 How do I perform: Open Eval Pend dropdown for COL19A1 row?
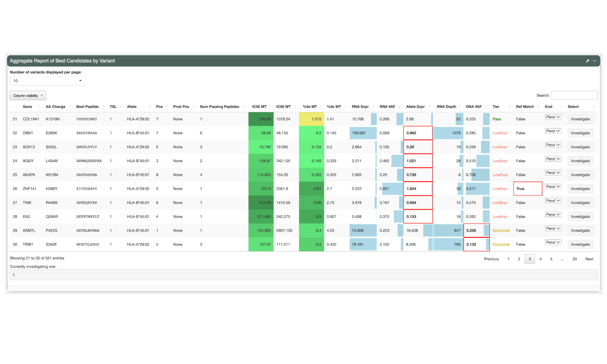(x=553, y=117)
